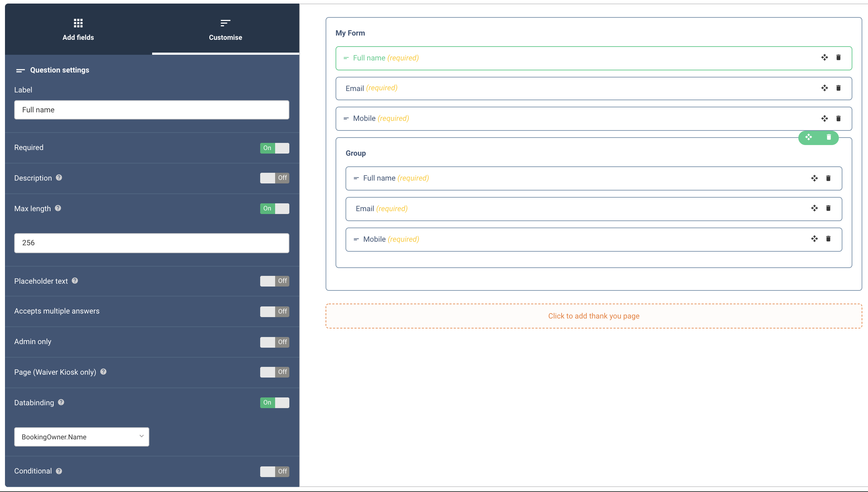This screenshot has width=868, height=492.
Task: Click move icon on Group Mobile
Action: coord(814,239)
